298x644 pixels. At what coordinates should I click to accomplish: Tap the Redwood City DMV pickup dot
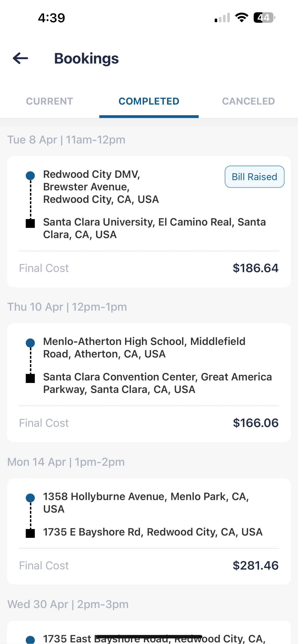pos(30,175)
